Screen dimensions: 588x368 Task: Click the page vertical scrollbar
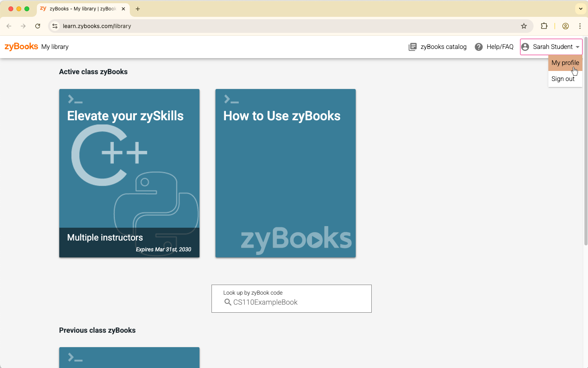(586, 140)
